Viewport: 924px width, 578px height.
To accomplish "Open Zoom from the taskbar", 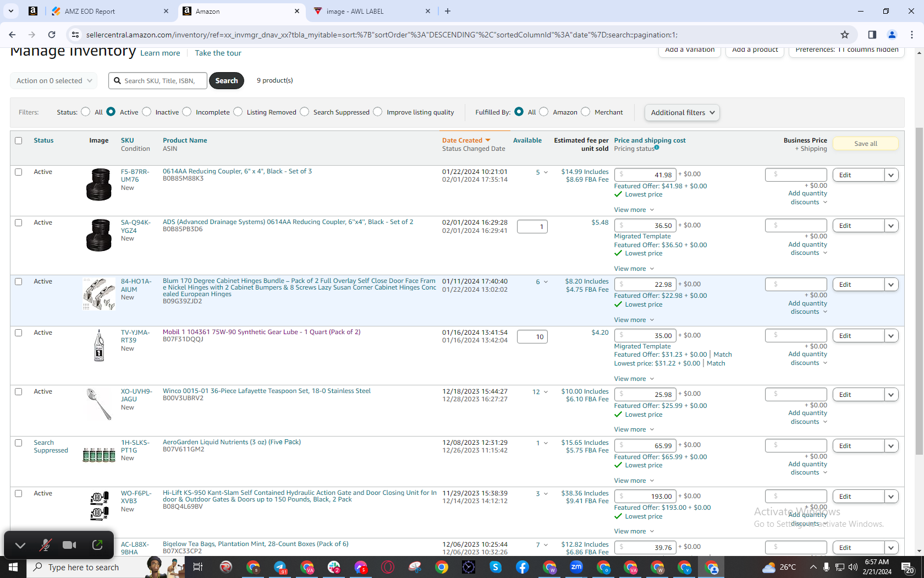I will (x=576, y=567).
